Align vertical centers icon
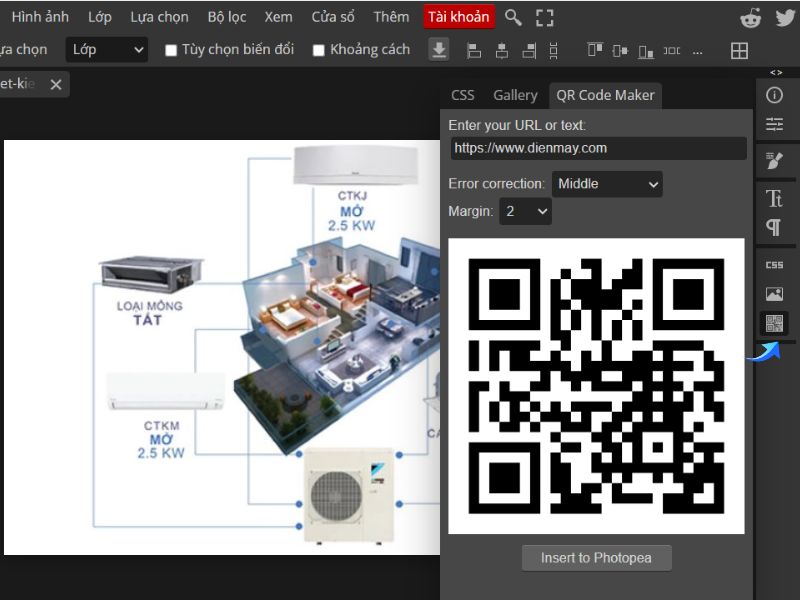This screenshot has height=600, width=800. pyautogui.click(x=620, y=51)
